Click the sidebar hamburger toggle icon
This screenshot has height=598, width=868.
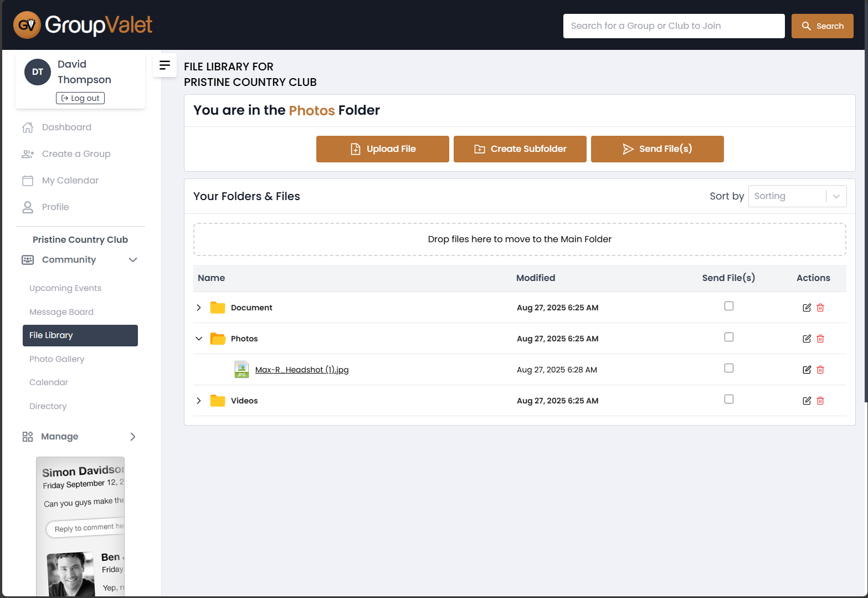tap(165, 65)
